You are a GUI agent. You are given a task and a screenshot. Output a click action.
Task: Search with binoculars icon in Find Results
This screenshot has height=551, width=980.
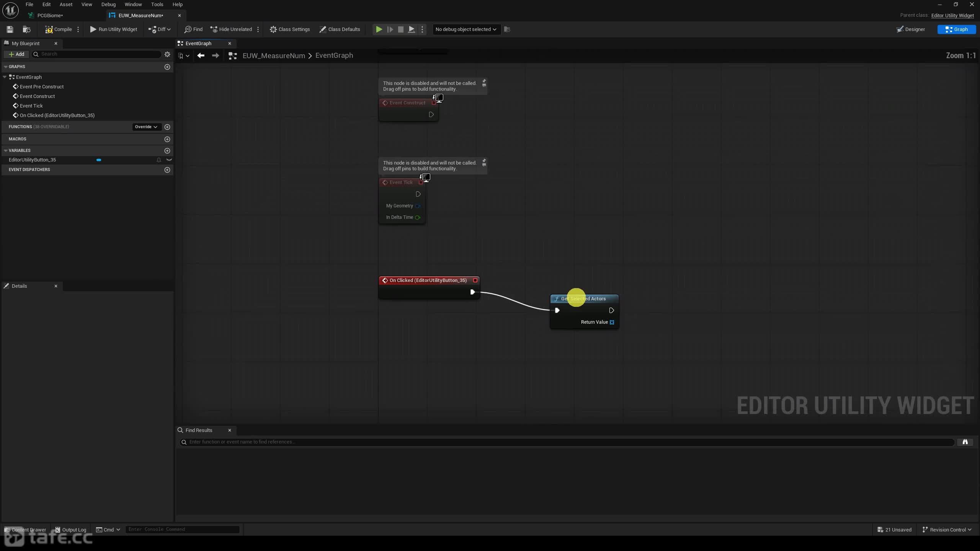pos(965,442)
